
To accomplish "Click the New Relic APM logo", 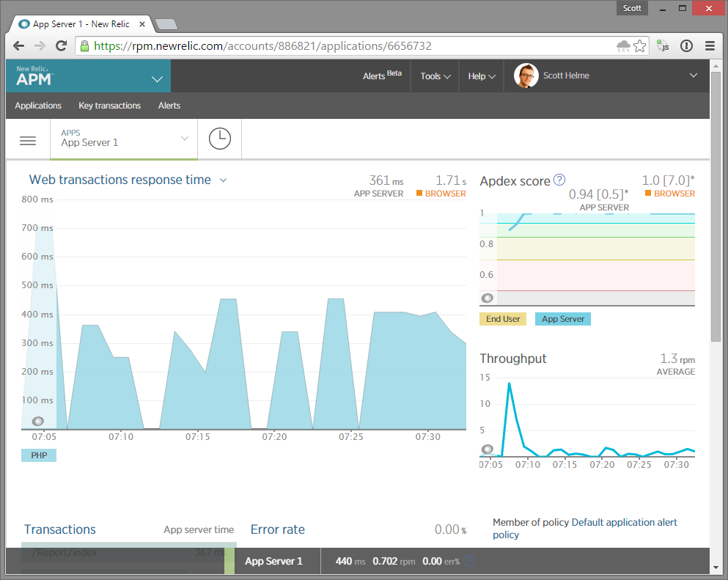I will [x=34, y=76].
